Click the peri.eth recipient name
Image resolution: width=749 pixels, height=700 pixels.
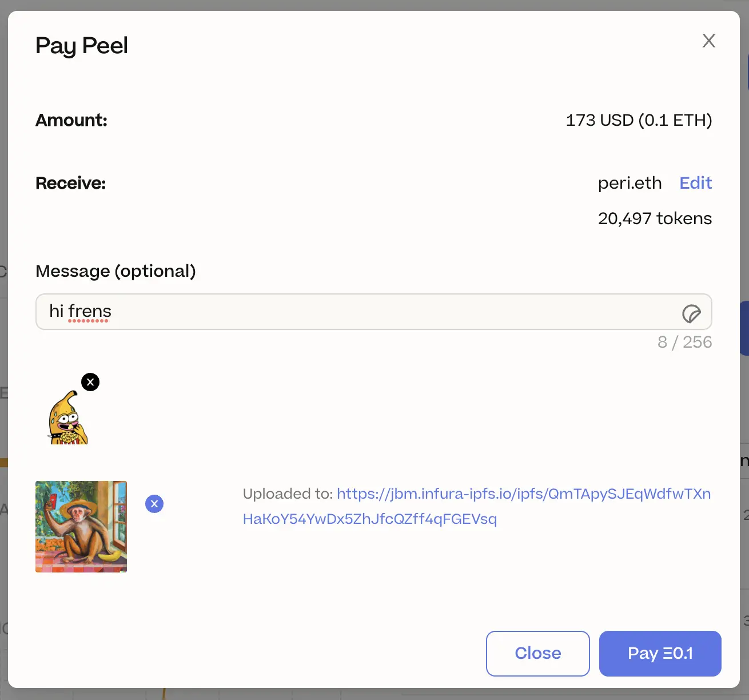pos(630,183)
